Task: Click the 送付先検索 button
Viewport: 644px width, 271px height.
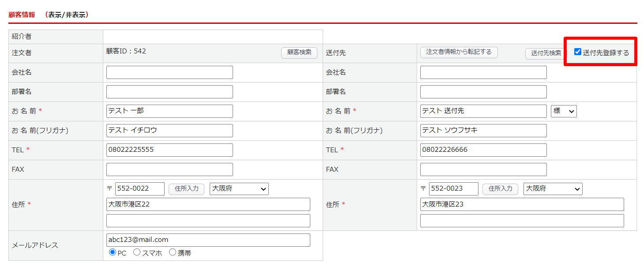Action: tap(546, 53)
